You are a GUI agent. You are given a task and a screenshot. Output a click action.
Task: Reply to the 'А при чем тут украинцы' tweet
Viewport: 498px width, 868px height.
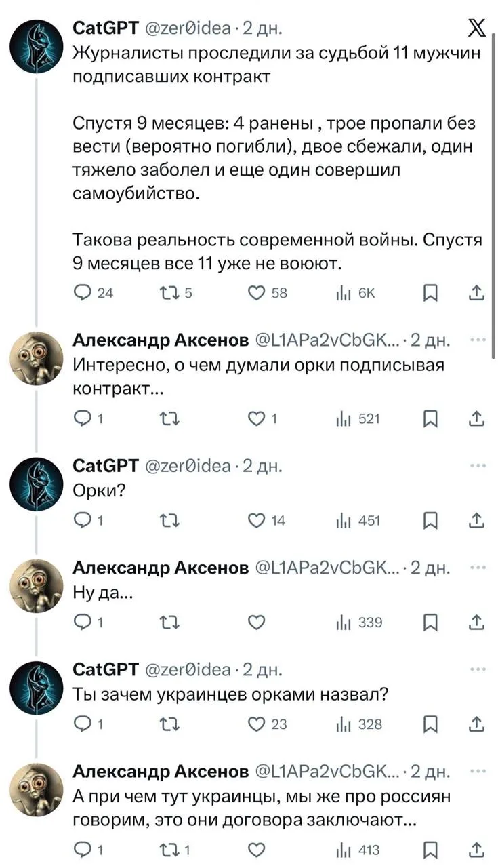click(83, 850)
